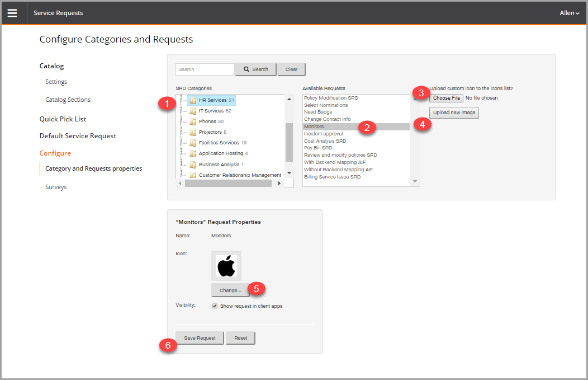Open the hamburger navigation menu
Viewport: 588px width, 380px height.
(12, 12)
